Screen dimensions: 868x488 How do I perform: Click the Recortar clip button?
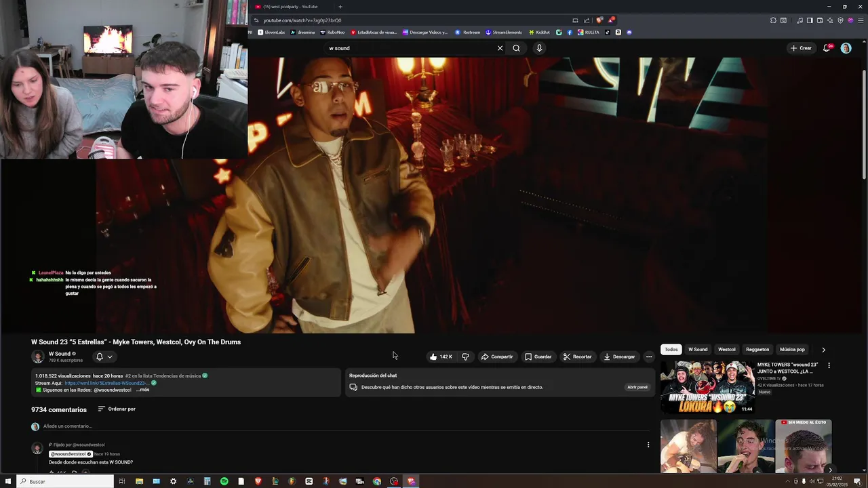click(x=577, y=357)
